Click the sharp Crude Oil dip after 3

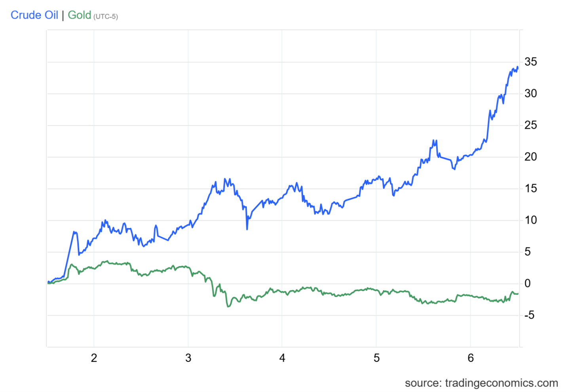247,229
